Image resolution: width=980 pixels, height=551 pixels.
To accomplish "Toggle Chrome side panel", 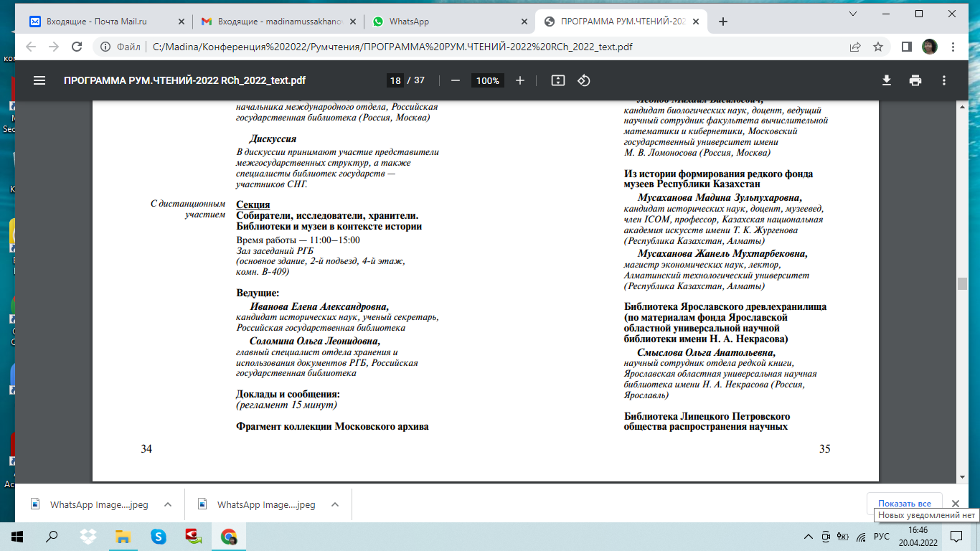I will pos(907,47).
